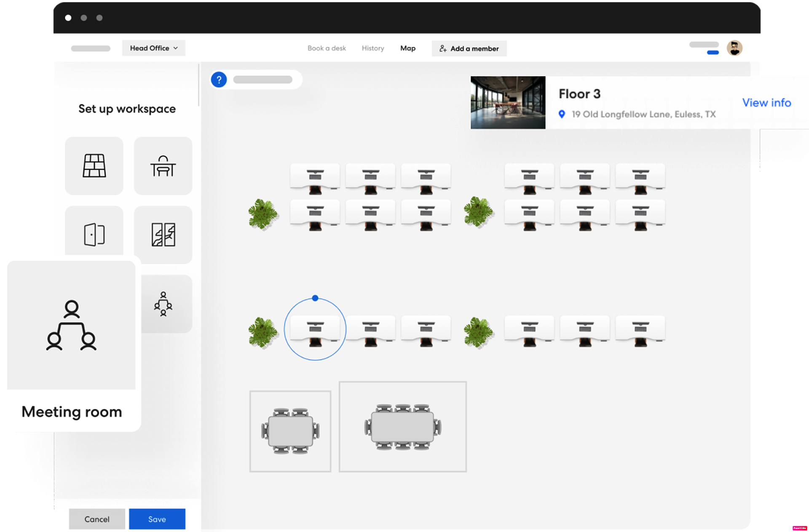
Task: Click the Floor 3 office thumbnail
Action: [x=508, y=102]
